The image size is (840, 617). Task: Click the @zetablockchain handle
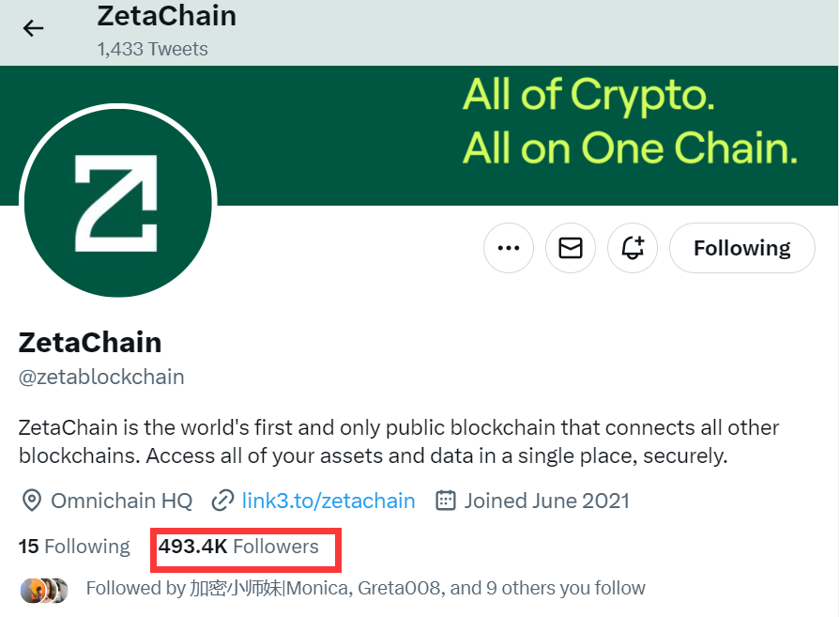[101, 378]
